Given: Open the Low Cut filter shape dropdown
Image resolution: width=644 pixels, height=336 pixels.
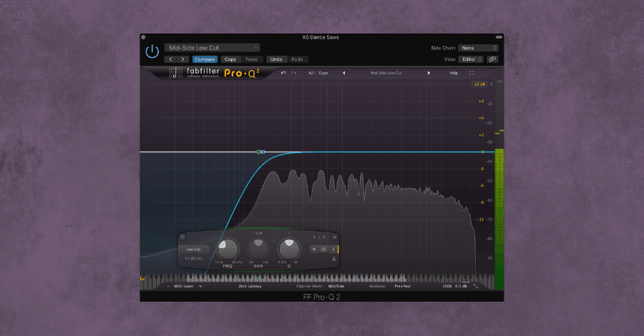Looking at the screenshot, I should (193, 249).
